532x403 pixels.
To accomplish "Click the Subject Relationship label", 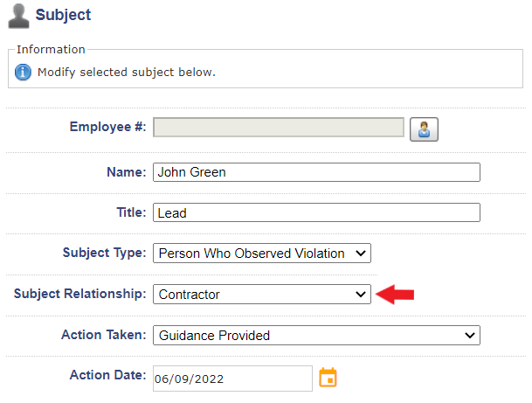I will click(x=80, y=294).
